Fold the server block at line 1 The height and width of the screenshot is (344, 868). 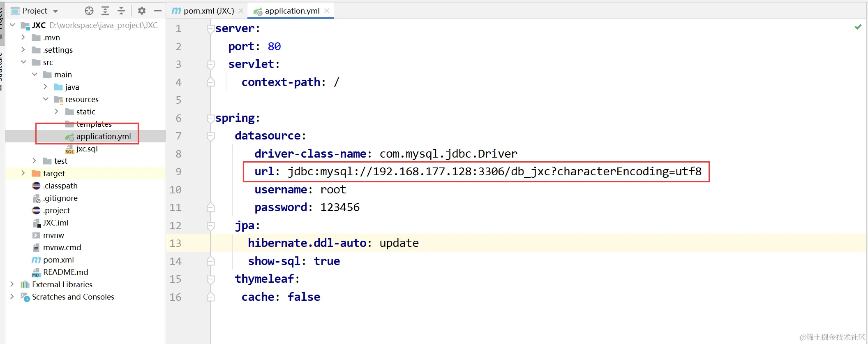pos(210,28)
